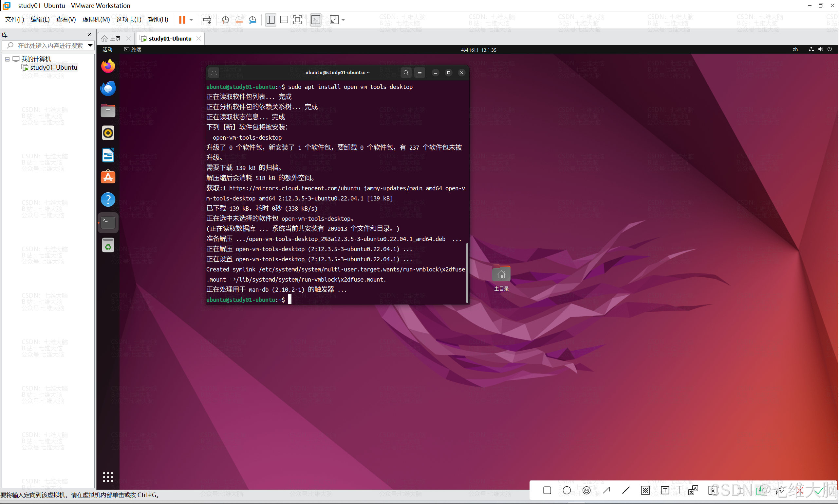
Task: Collapse the 我的计算机 tree node
Action: (7, 59)
